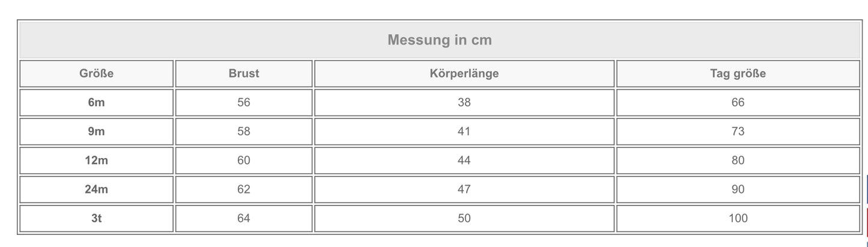
Task: Select the 3t size row label
Action: 96,218
